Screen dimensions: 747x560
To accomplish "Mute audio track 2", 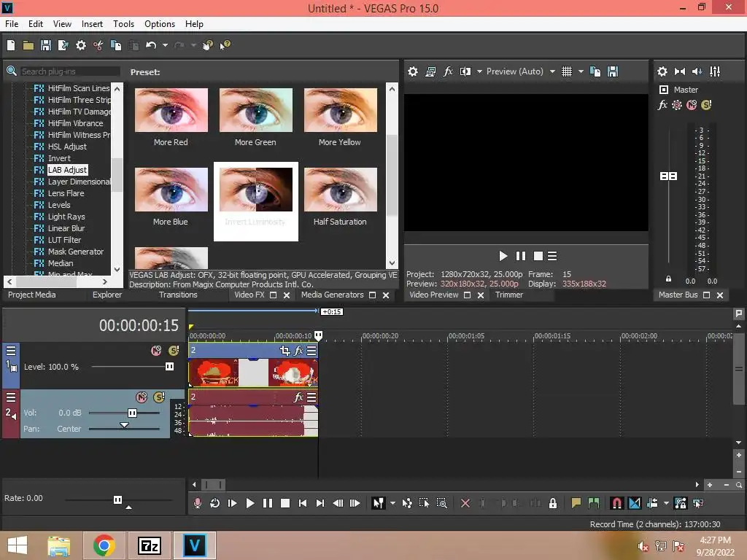I will click(142, 397).
